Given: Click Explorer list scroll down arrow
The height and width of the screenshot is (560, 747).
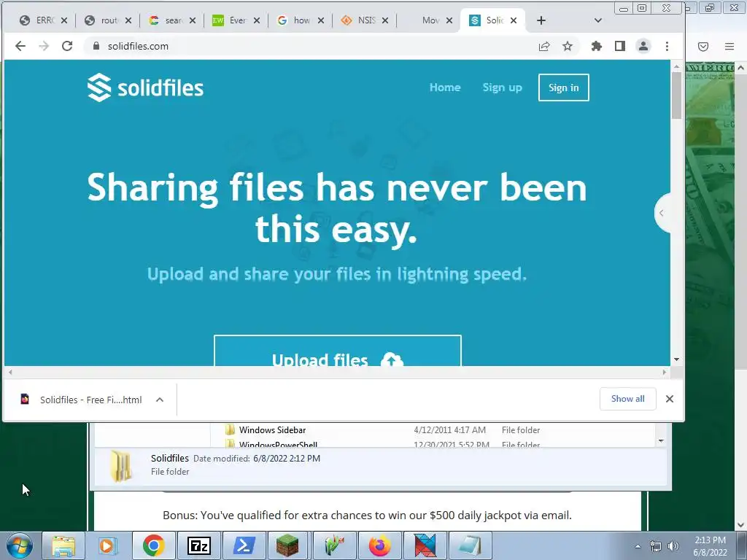Looking at the screenshot, I should 661,441.
